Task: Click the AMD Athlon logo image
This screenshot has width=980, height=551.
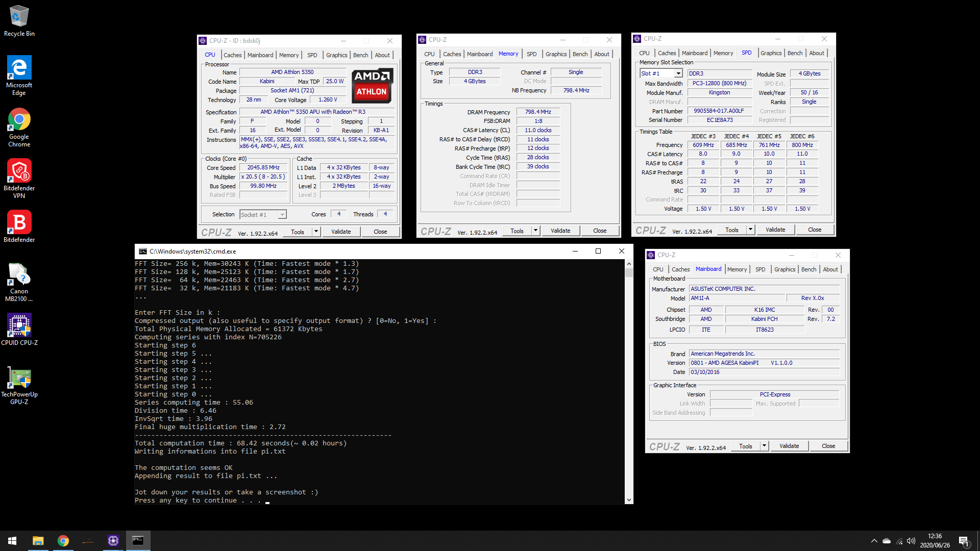Action: (372, 85)
